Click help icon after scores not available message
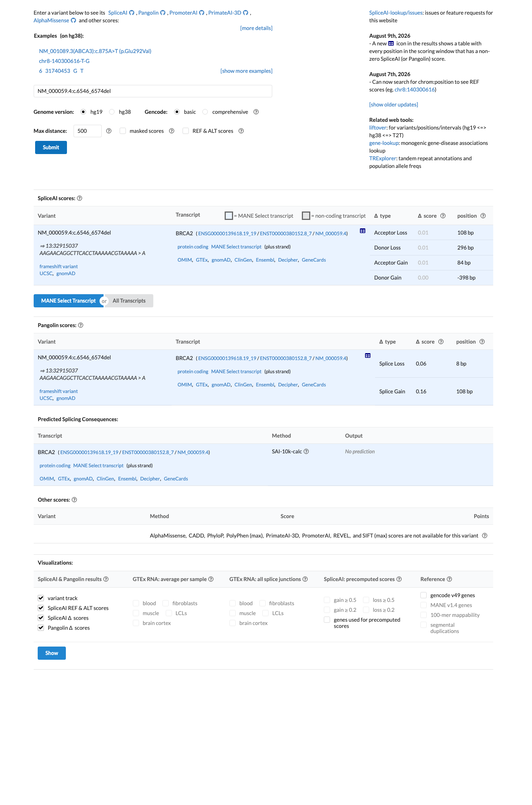The width and height of the screenshot is (532, 805). click(484, 536)
